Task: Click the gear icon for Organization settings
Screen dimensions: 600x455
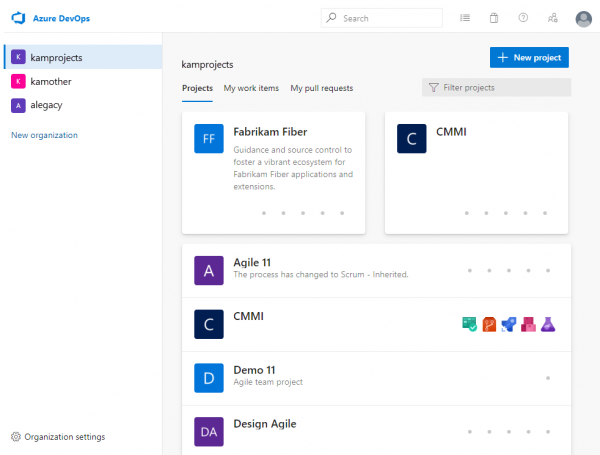Action: tap(16, 437)
